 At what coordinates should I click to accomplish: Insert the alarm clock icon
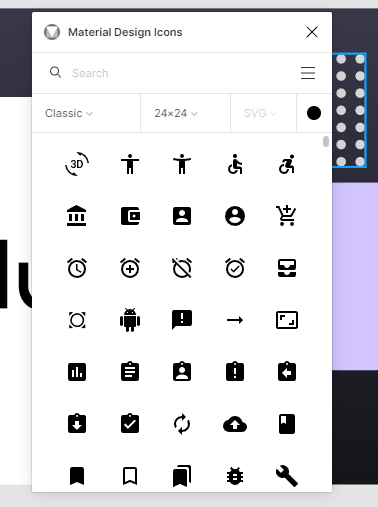coord(77,268)
